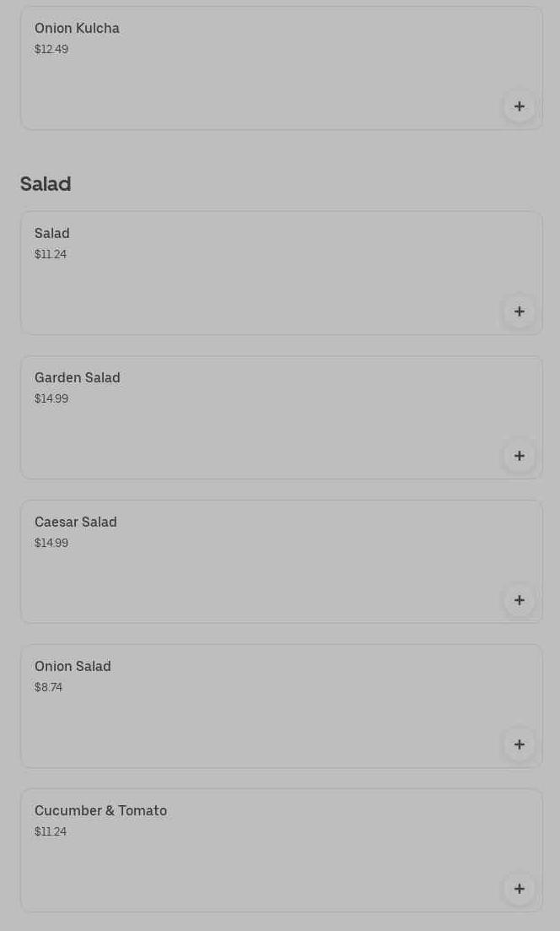Screen dimensions: 560x931
Task: Click the Caesar Salad item name
Action: (x=76, y=522)
